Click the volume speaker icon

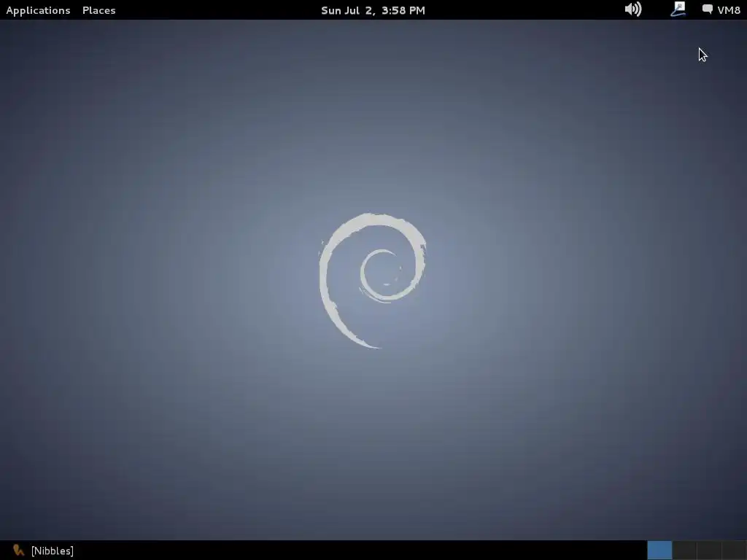[x=632, y=9]
